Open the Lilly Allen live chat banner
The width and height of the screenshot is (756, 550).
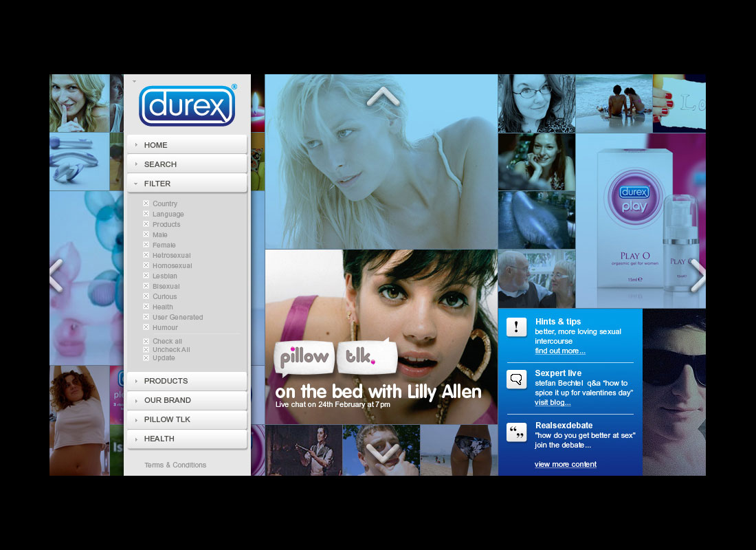click(381, 338)
